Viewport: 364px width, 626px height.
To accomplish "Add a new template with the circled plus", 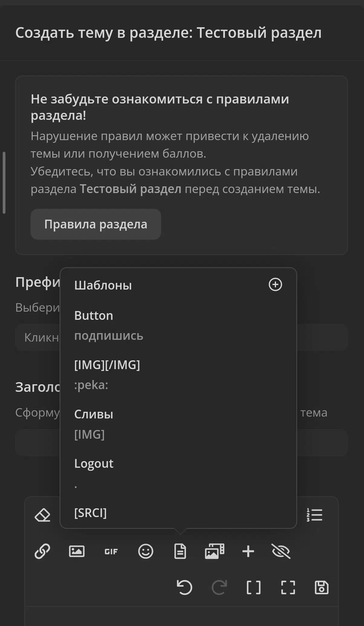I will (275, 285).
